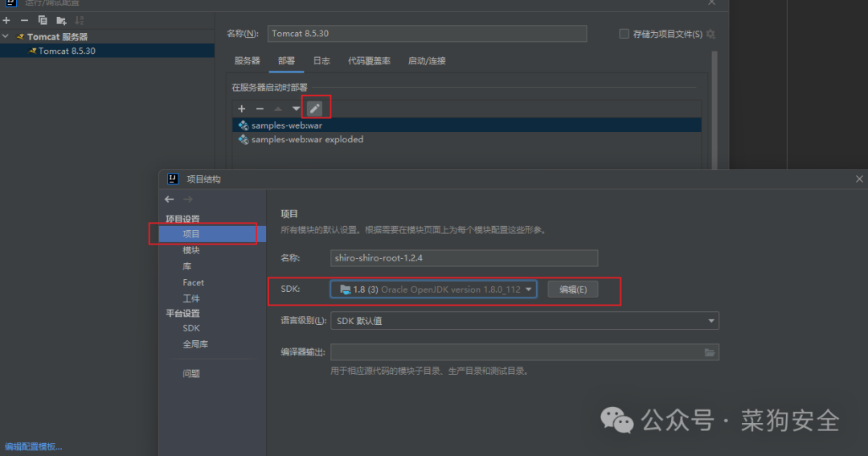Screen dimensions: 868x456
Task: Enable 存储为项目文件 checkbox
Action: pos(624,34)
